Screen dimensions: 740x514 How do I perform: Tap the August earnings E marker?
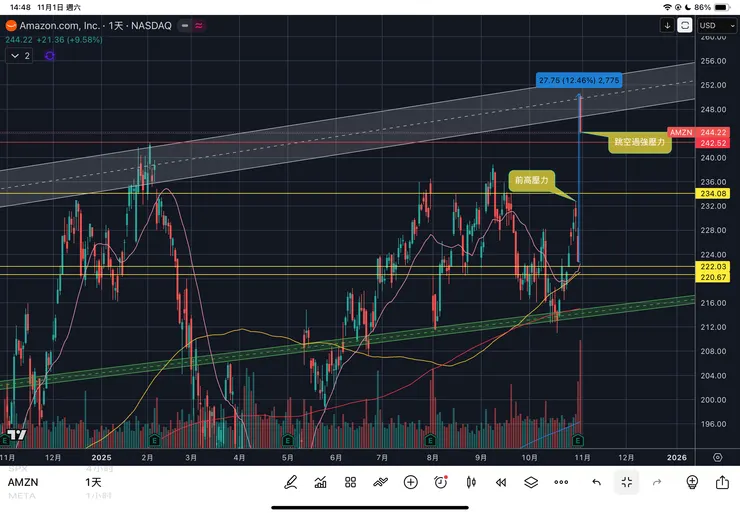tap(430, 440)
